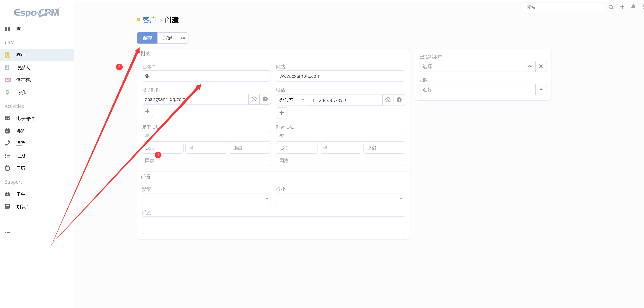Screen dimensions: 644x308
Task: Click the search magnifier icon
Action: pos(611,7)
